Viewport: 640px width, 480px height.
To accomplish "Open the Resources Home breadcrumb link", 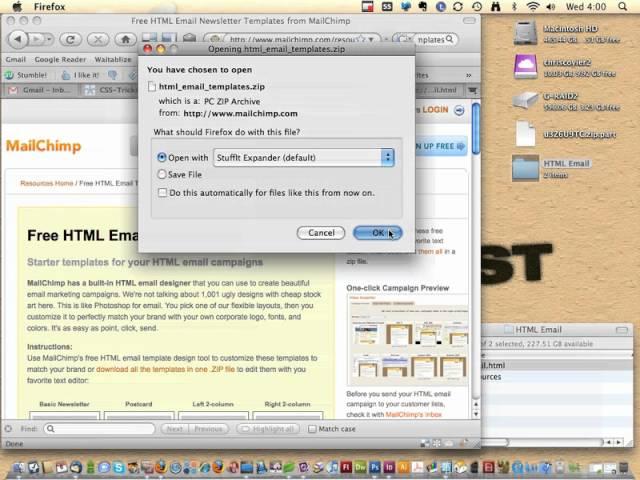I will click(x=47, y=183).
